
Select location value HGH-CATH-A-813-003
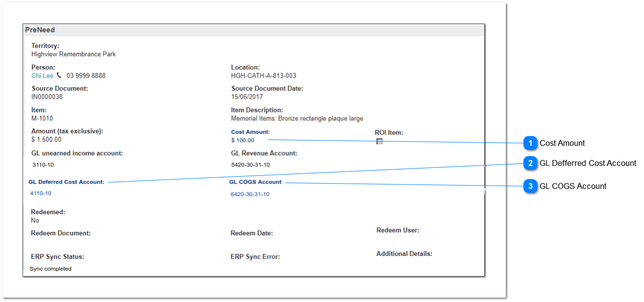pyautogui.click(x=264, y=75)
